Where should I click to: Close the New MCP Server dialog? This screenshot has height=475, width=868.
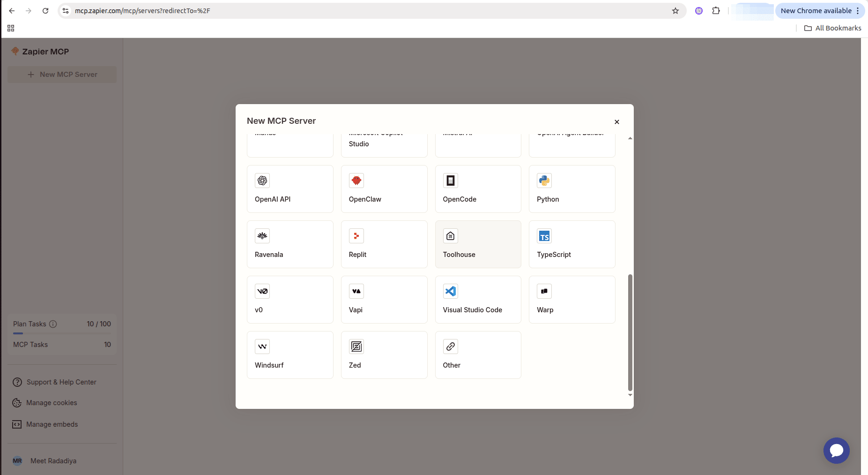(617, 122)
